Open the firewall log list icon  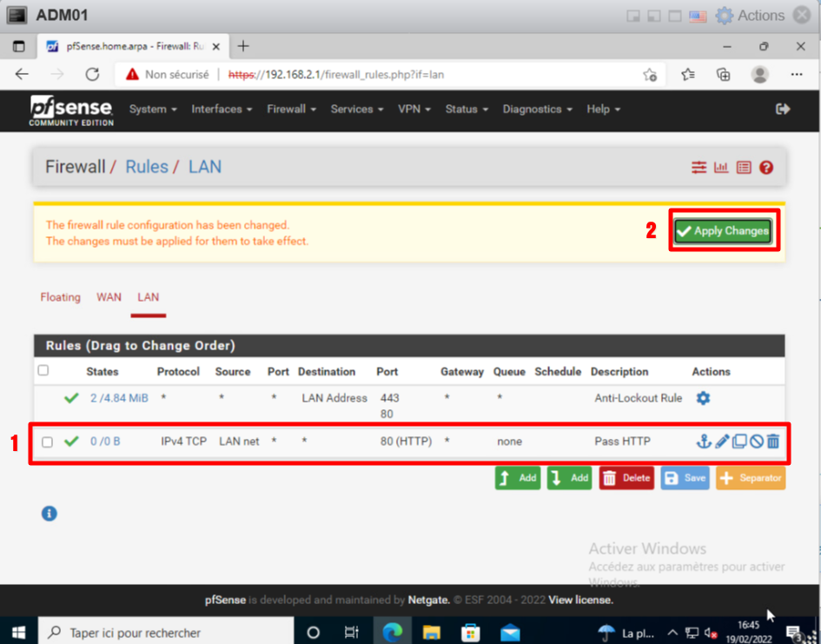pos(744,168)
